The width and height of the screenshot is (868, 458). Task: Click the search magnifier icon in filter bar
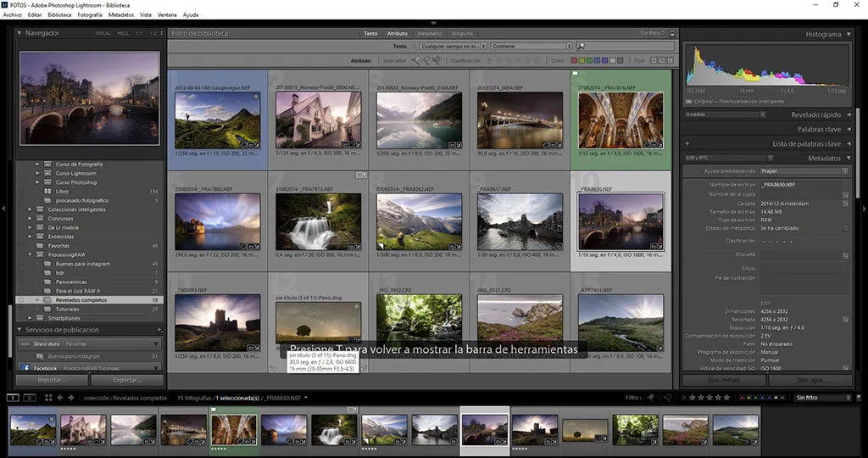tap(581, 47)
